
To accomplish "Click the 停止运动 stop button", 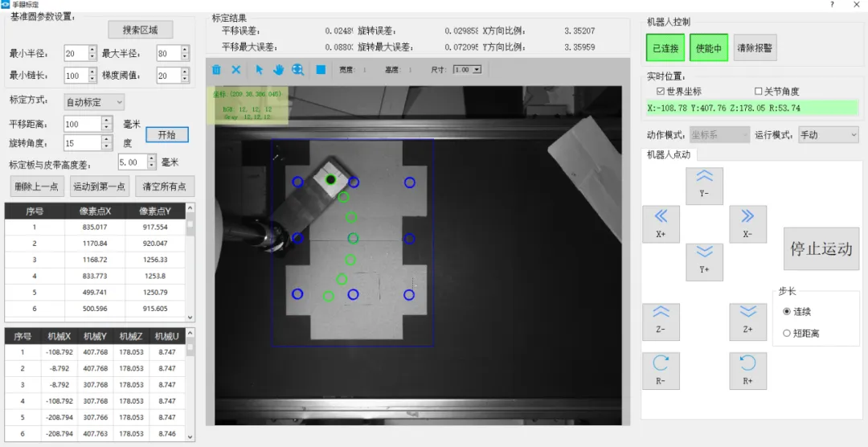I will pyautogui.click(x=821, y=248).
